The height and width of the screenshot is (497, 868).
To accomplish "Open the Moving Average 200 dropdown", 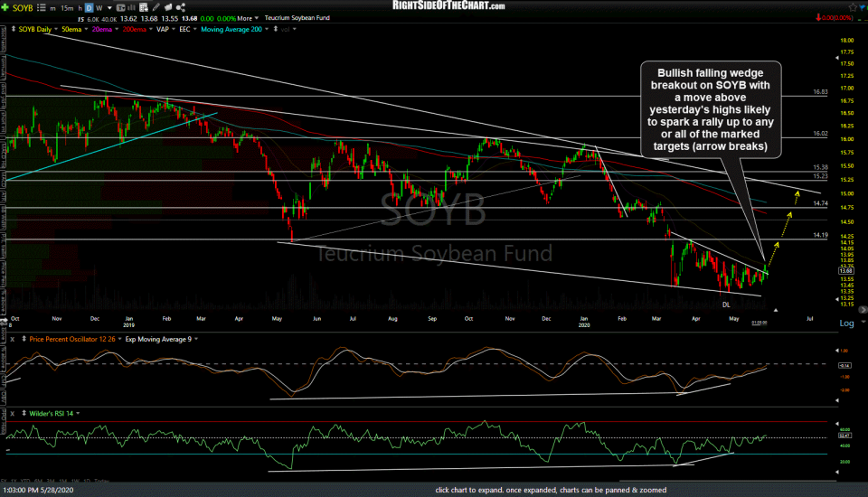I will pyautogui.click(x=266, y=29).
